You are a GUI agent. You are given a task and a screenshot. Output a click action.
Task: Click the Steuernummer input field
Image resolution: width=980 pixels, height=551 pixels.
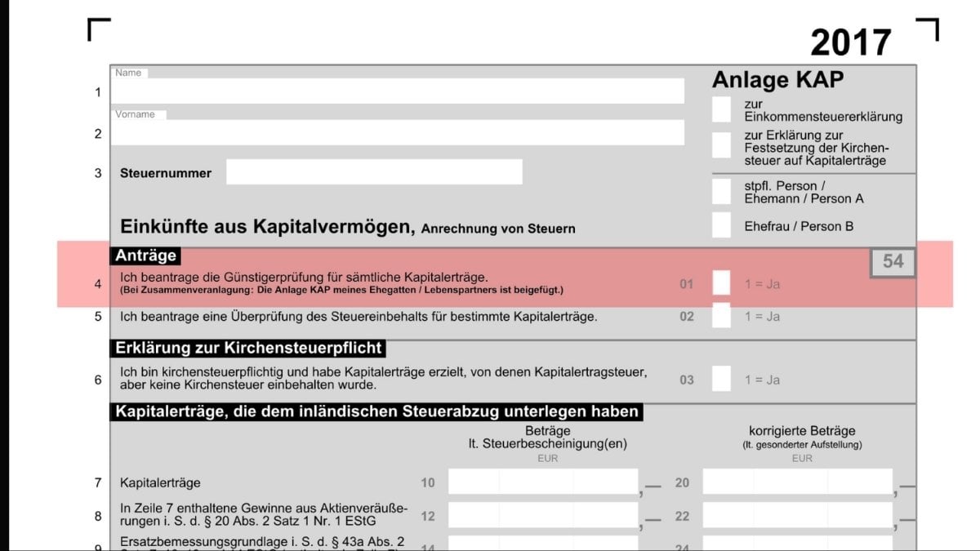pos(374,171)
